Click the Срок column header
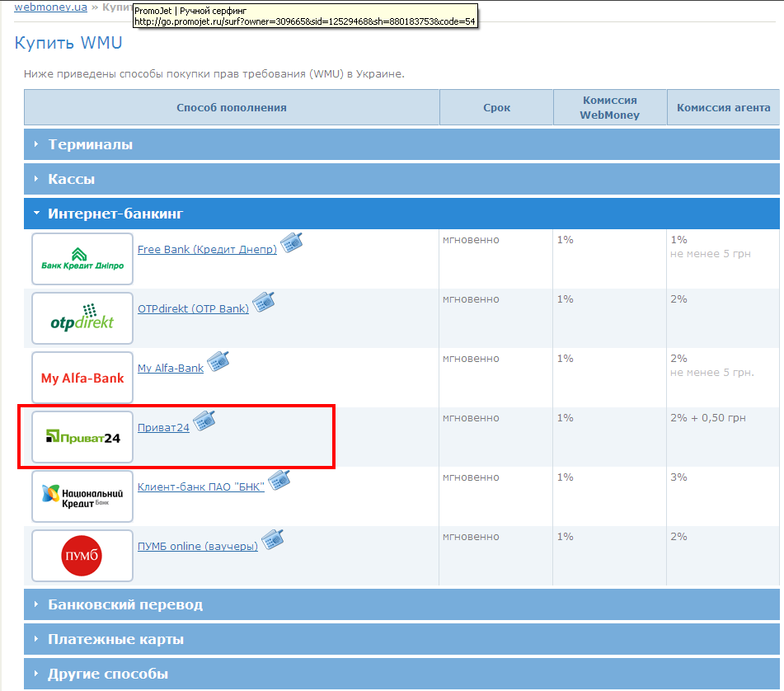The width and height of the screenshot is (784, 691). pos(496,107)
